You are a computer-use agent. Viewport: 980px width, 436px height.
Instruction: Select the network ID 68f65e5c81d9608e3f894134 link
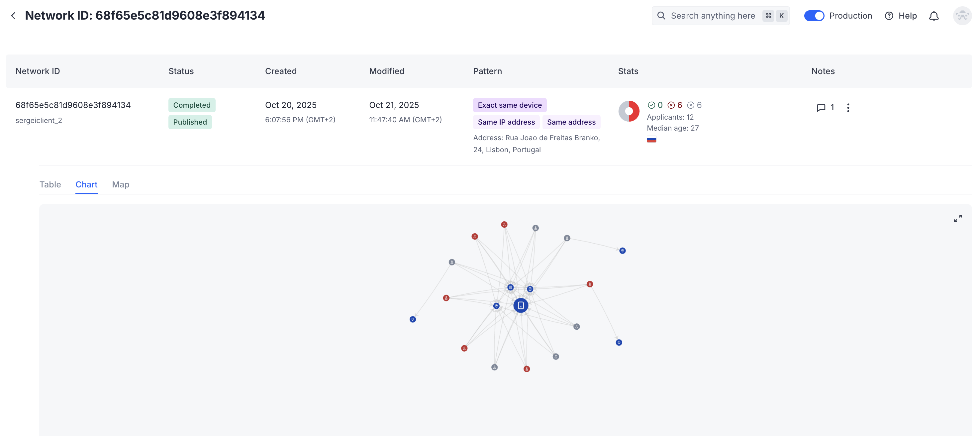(73, 105)
